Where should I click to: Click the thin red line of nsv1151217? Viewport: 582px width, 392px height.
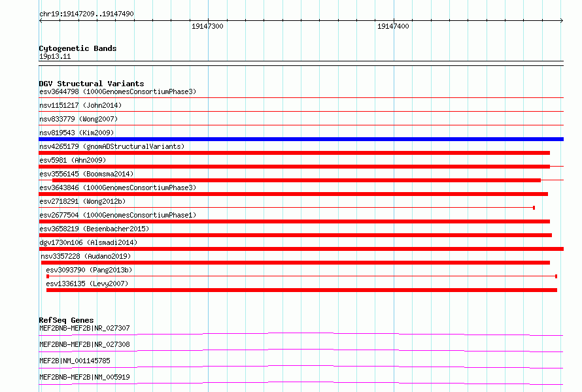pos(301,111)
